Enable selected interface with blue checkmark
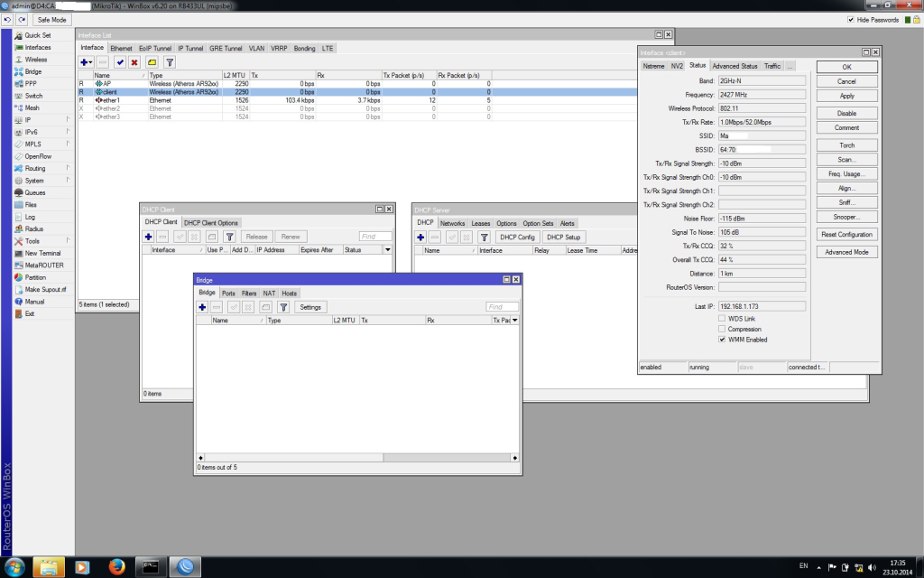The image size is (924, 578). pyautogui.click(x=120, y=62)
